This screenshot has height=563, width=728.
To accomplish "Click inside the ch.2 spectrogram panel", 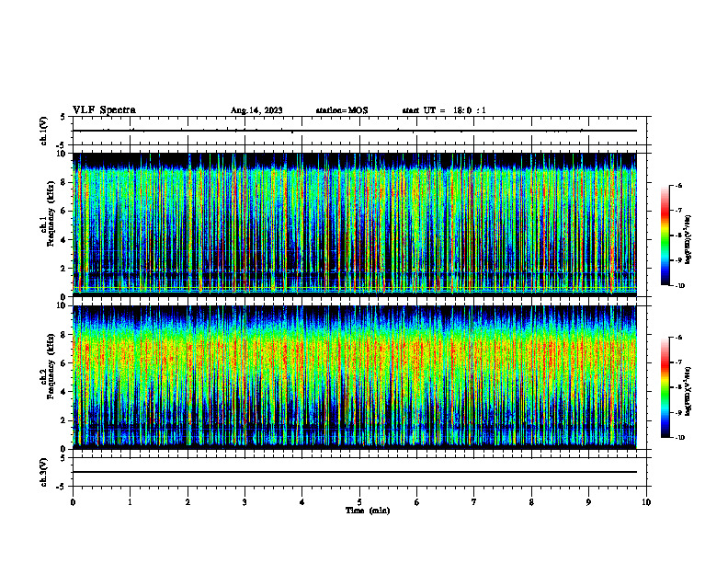I will pos(355,377).
